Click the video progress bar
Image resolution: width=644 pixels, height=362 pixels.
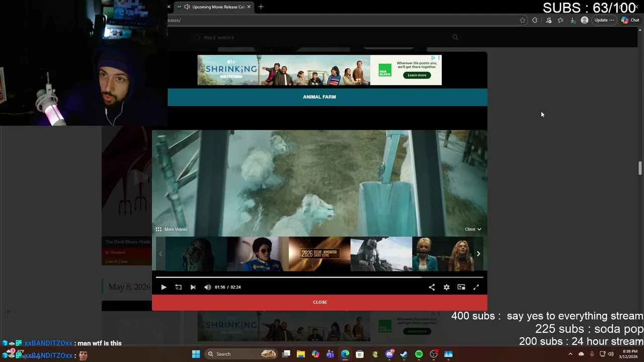[x=319, y=277]
